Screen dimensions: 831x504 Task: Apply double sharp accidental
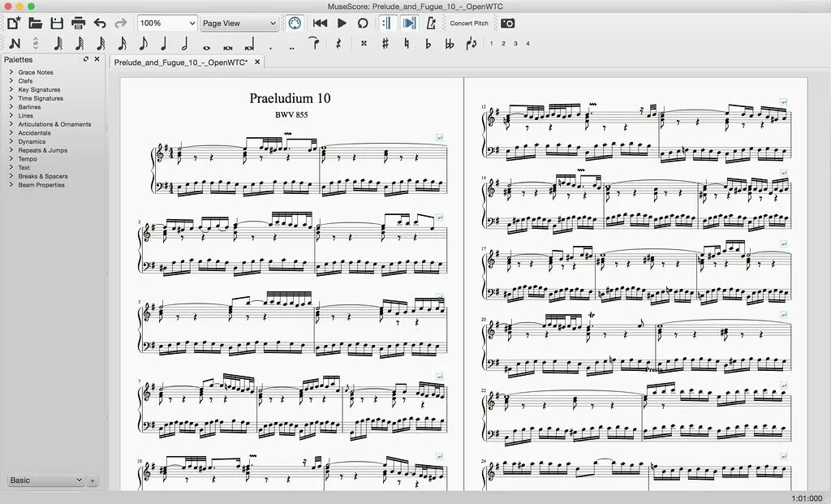tap(364, 44)
